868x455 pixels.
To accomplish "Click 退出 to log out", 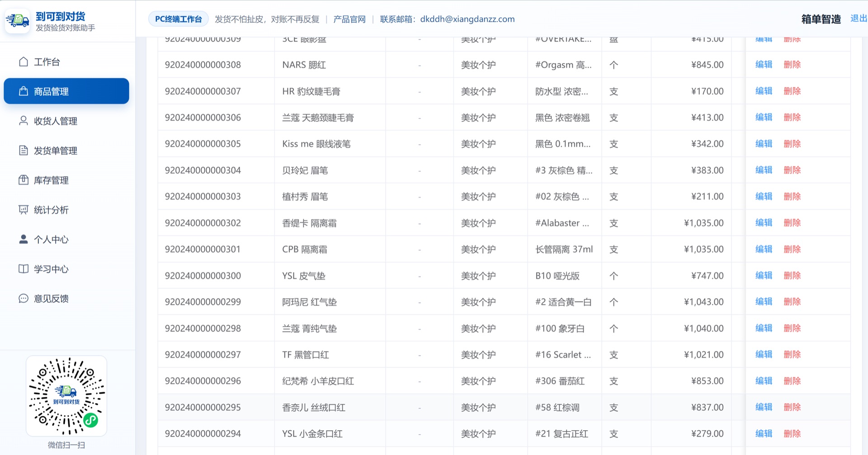I will tap(859, 19).
